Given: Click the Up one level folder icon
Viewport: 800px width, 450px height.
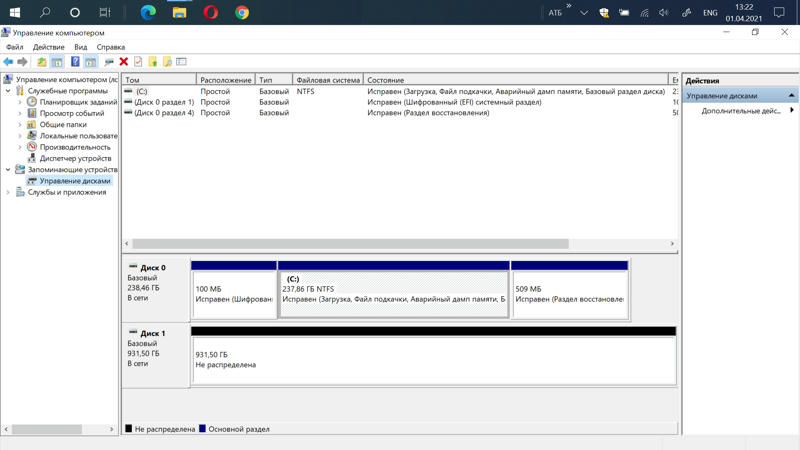Looking at the screenshot, I should point(41,62).
